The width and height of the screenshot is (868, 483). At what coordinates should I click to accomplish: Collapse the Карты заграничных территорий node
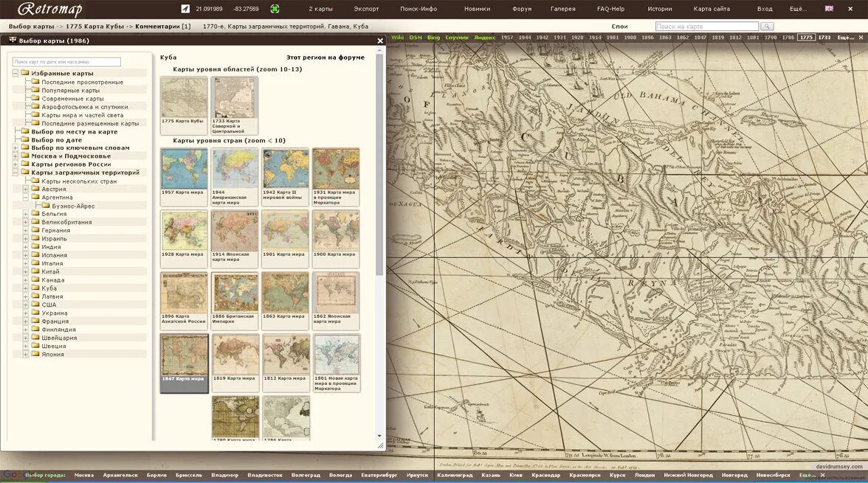15,173
